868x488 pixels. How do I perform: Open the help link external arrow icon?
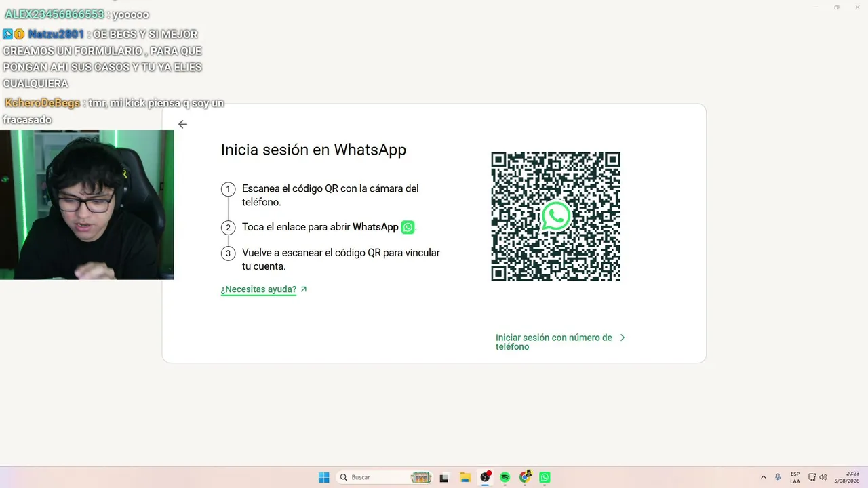304,289
